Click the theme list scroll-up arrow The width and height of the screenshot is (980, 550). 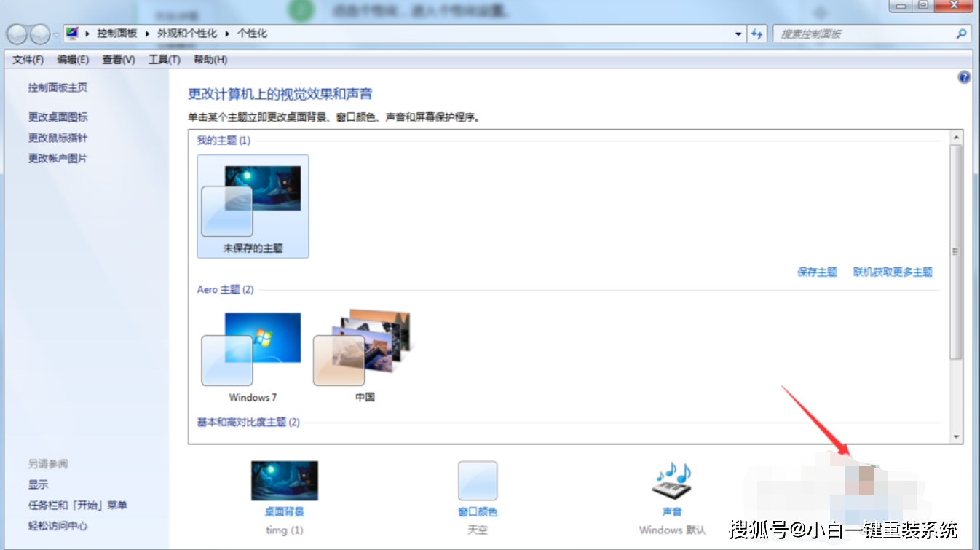[956, 137]
